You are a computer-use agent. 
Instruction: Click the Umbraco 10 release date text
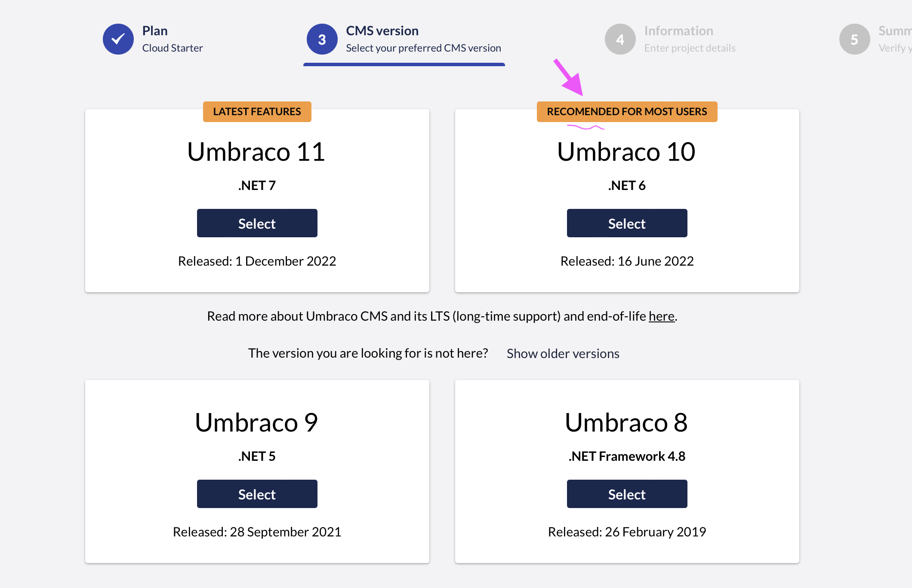pyautogui.click(x=627, y=260)
